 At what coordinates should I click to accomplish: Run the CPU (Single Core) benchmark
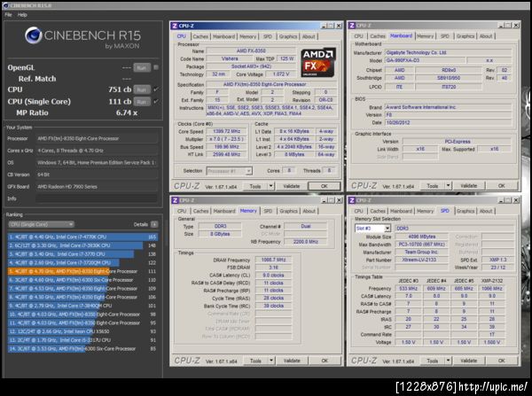(x=142, y=101)
